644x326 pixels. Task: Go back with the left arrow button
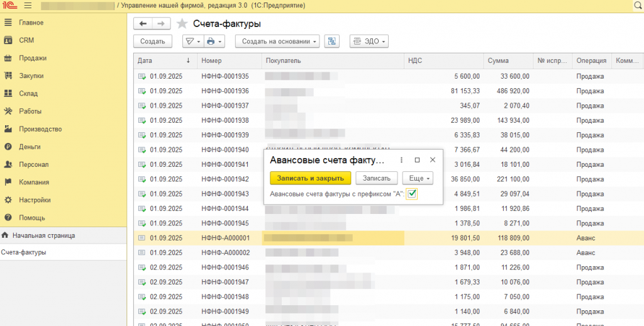point(143,24)
